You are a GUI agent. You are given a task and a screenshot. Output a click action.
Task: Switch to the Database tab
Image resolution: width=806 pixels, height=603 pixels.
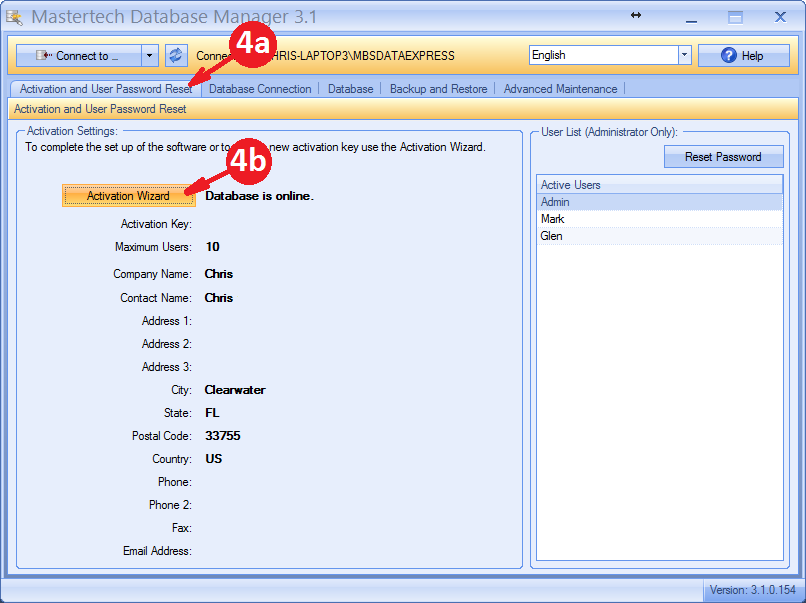pyautogui.click(x=351, y=89)
